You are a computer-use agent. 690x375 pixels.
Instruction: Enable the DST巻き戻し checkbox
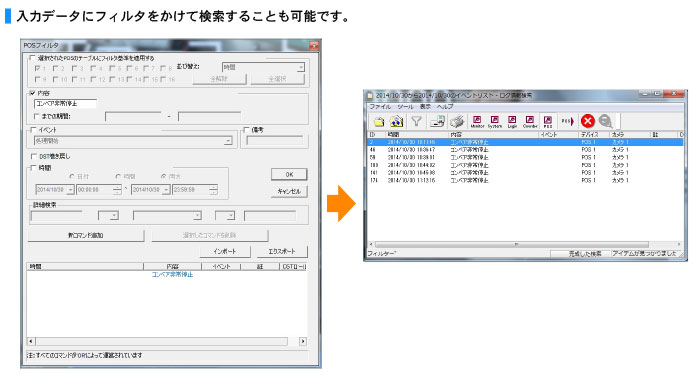[x=33, y=156]
